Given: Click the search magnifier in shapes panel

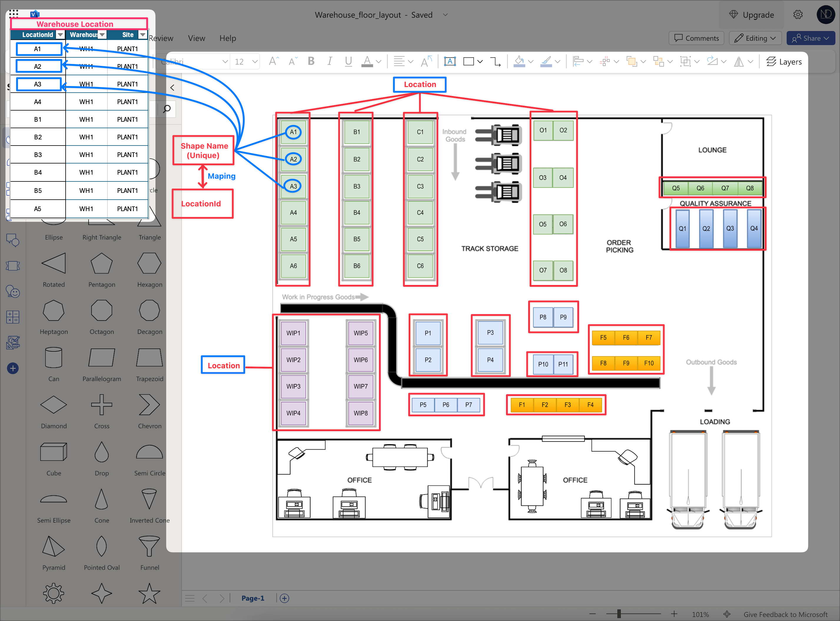Looking at the screenshot, I should pos(167,109).
